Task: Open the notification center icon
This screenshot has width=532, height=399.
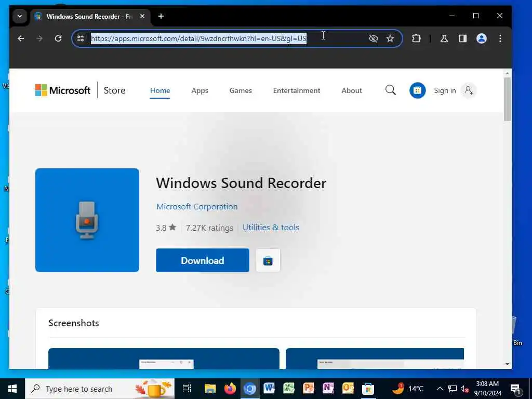Action: 515,389
